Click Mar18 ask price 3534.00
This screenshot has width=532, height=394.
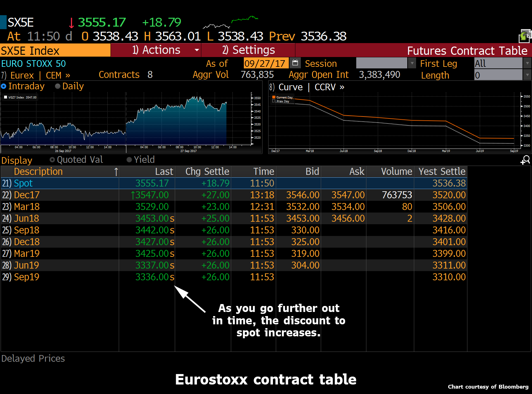(348, 207)
